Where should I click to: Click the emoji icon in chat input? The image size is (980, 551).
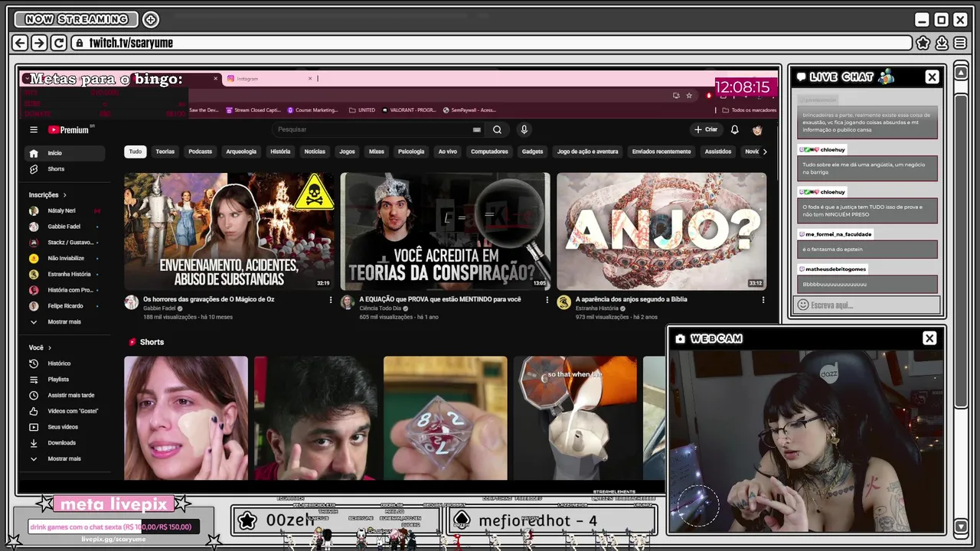click(802, 305)
